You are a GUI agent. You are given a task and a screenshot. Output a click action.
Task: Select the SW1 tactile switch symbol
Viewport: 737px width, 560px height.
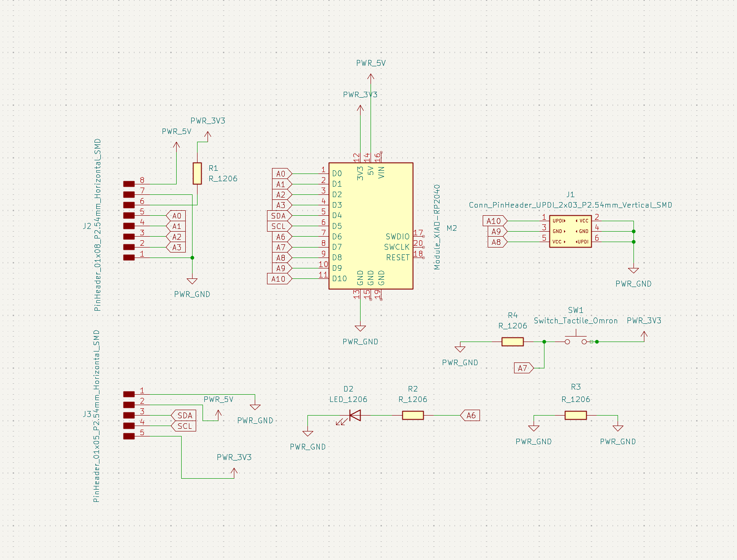point(576,341)
